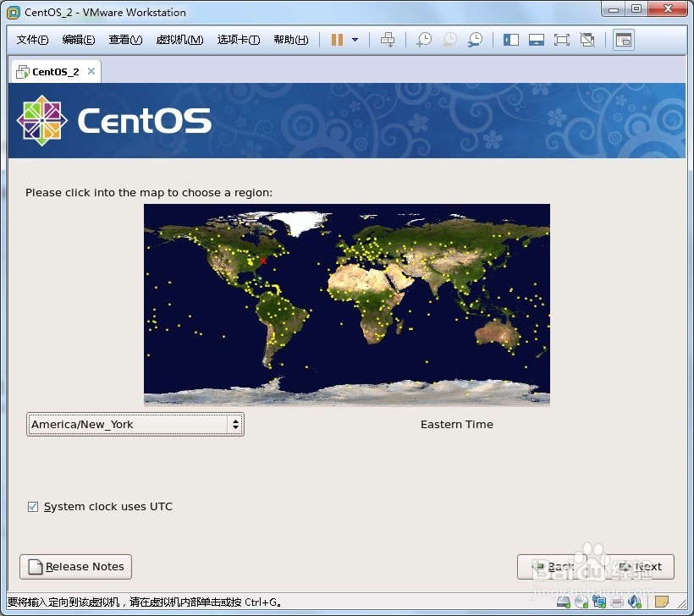This screenshot has width=694, height=616.
Task: Click the Release Notes button
Action: [x=75, y=567]
